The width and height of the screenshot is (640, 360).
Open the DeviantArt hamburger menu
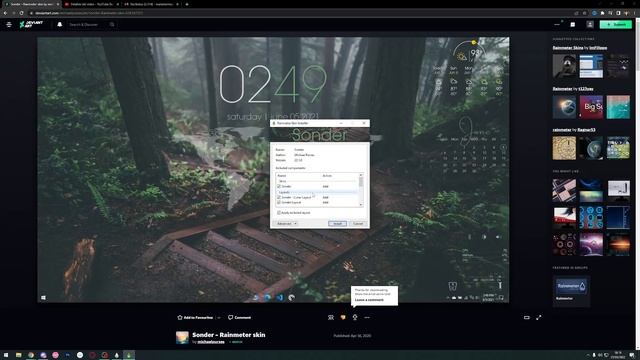[x=9, y=24]
